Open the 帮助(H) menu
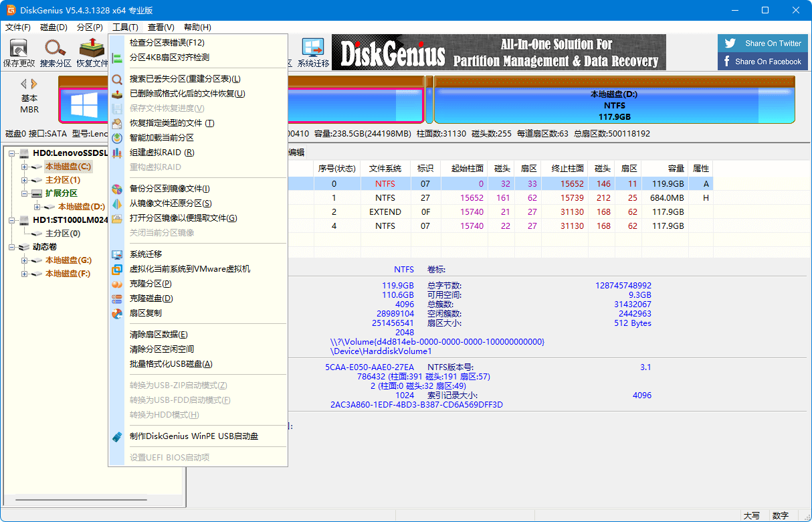This screenshot has height=522, width=812. 197,27
